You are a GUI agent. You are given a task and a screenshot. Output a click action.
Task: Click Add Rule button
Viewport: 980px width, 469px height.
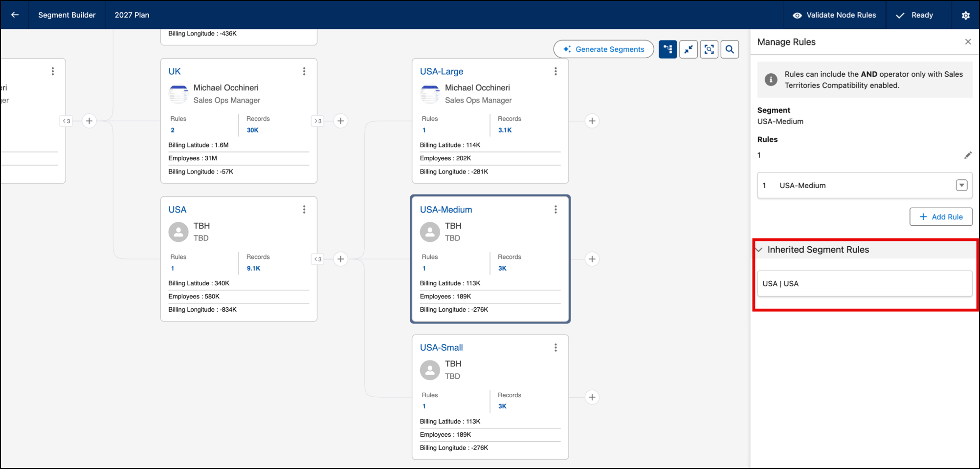941,217
